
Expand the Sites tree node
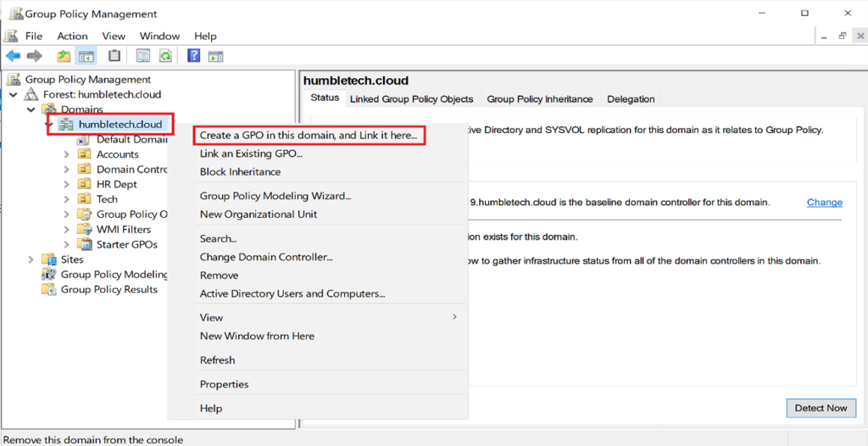[31, 259]
